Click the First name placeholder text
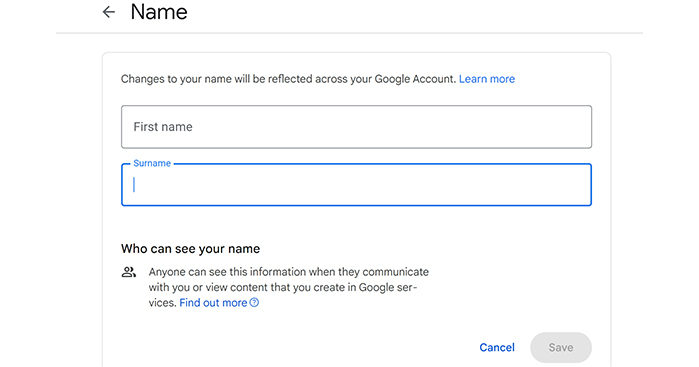Image resolution: width=699 pixels, height=367 pixels. click(163, 127)
